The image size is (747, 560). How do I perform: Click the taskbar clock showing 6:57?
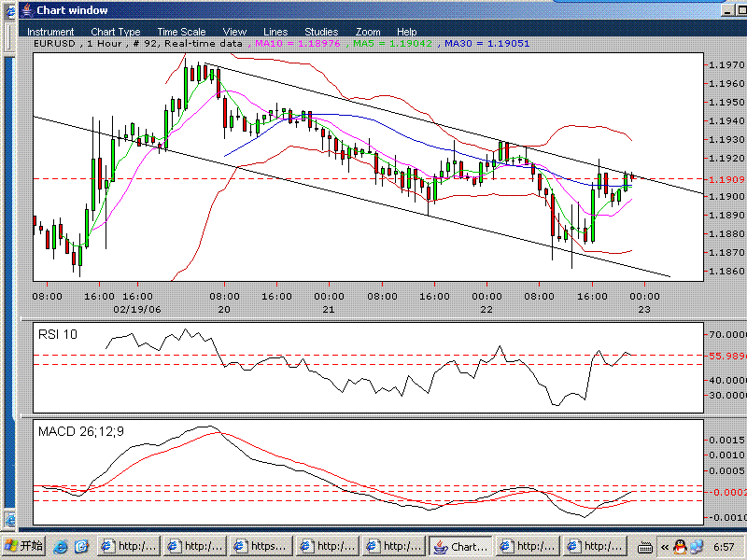pos(724,547)
